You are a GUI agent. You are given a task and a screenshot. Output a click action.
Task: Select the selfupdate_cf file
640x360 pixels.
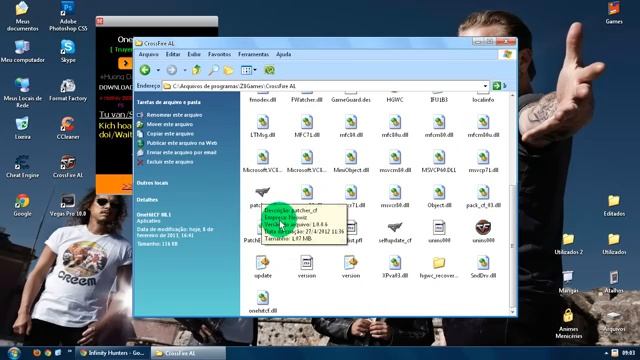(x=395, y=232)
